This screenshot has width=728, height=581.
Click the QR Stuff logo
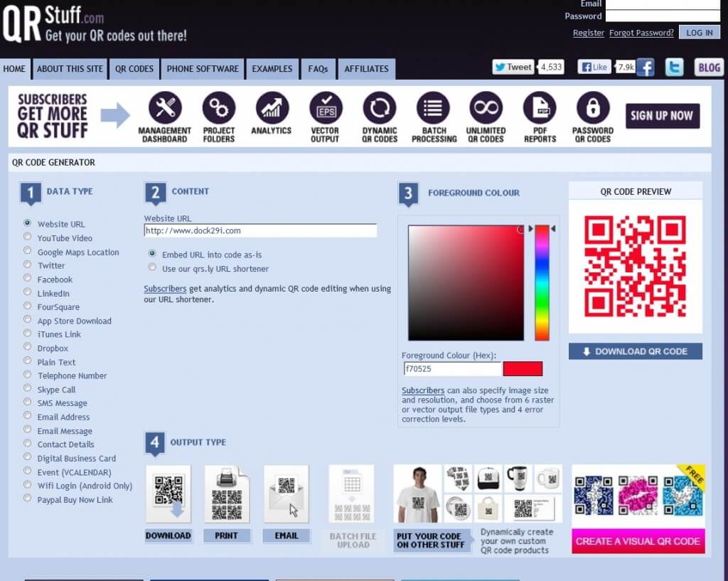click(95, 24)
